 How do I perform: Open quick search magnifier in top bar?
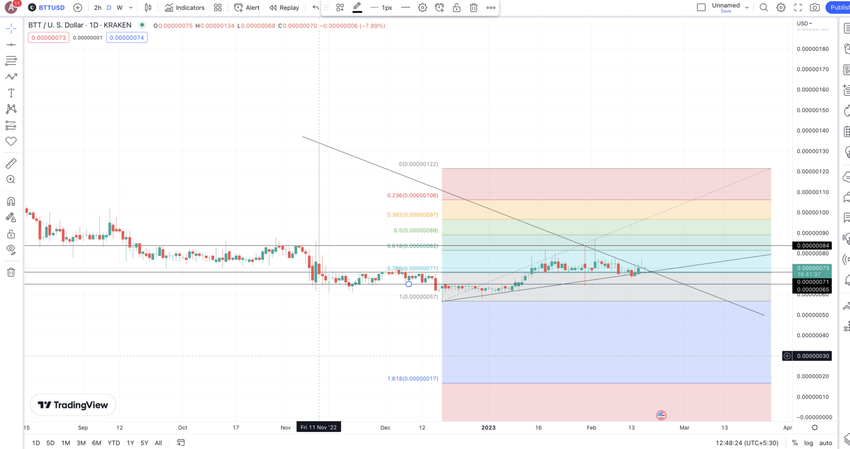763,7
